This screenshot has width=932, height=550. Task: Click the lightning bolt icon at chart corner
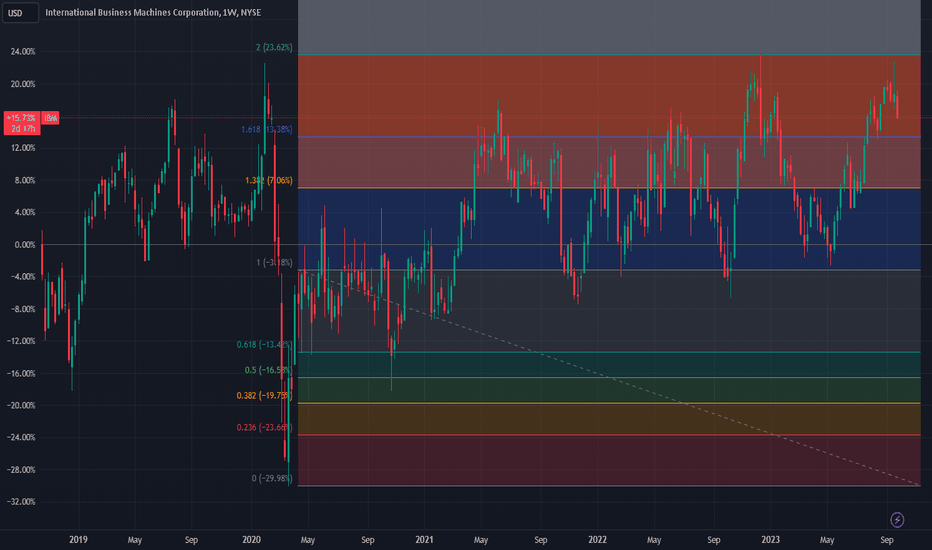point(897,520)
